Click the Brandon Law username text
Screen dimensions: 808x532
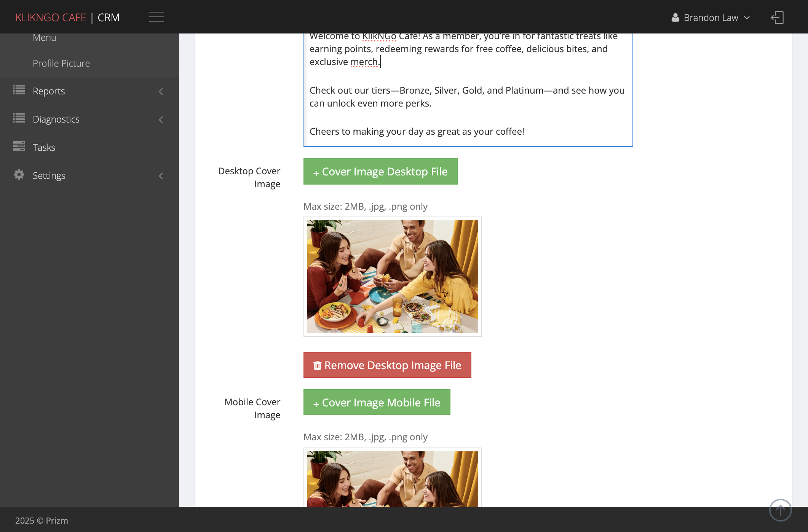(x=711, y=18)
